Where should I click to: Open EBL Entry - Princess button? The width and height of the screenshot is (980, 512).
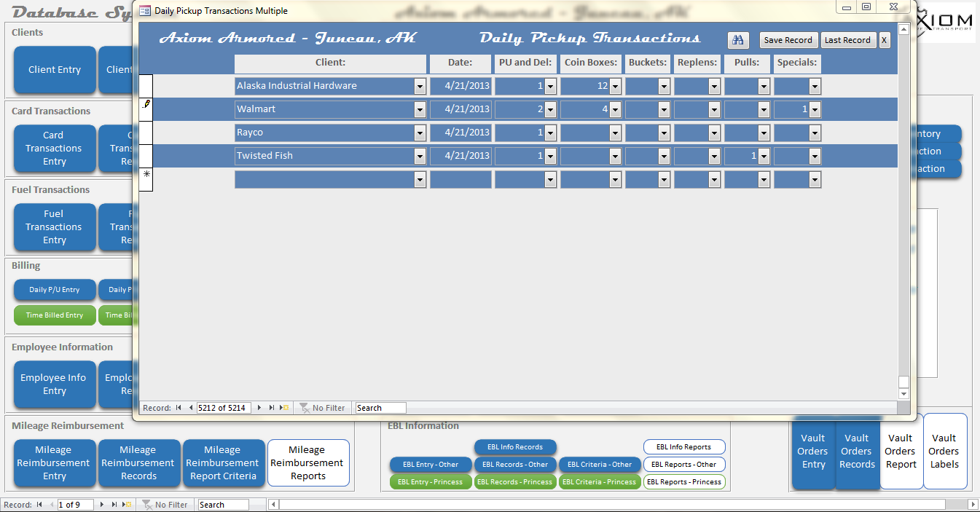click(431, 482)
